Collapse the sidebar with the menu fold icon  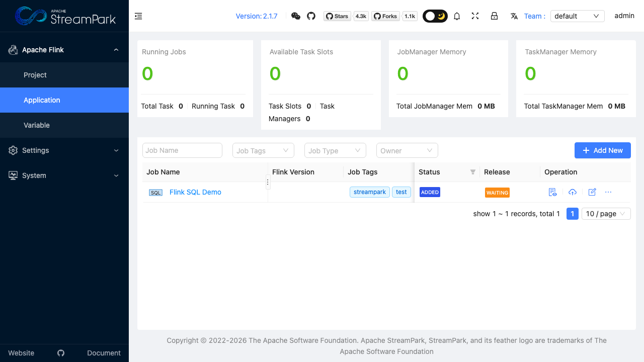coord(138,16)
